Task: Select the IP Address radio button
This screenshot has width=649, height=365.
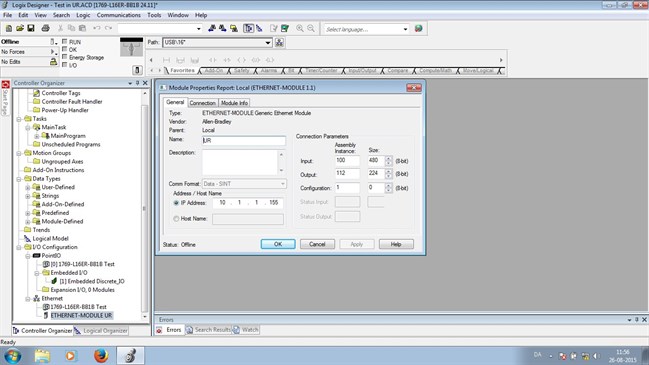Action: click(176, 203)
